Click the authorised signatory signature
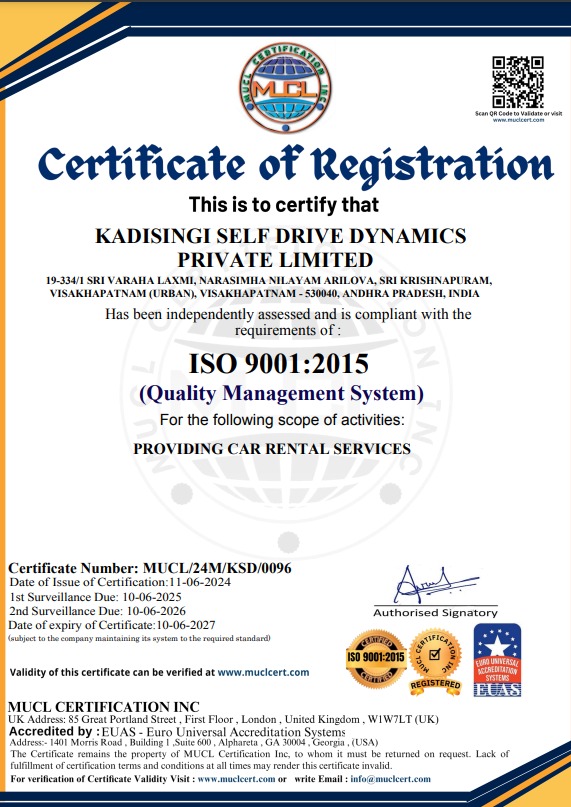 435,584
